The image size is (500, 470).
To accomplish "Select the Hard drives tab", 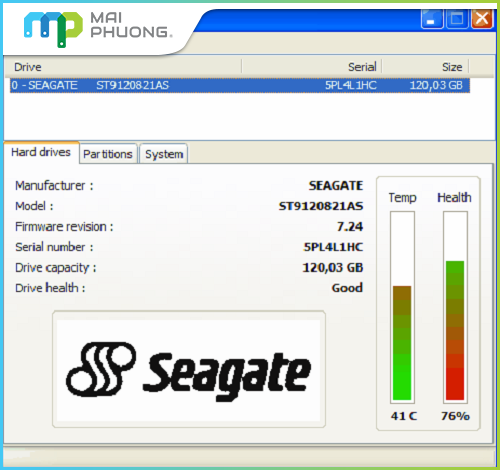I will (41, 152).
